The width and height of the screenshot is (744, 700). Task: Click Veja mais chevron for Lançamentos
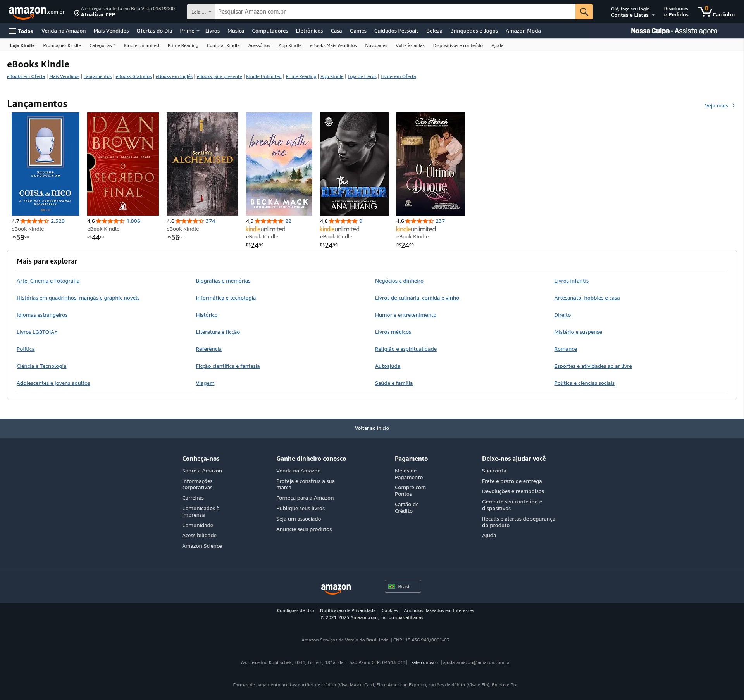734,105
